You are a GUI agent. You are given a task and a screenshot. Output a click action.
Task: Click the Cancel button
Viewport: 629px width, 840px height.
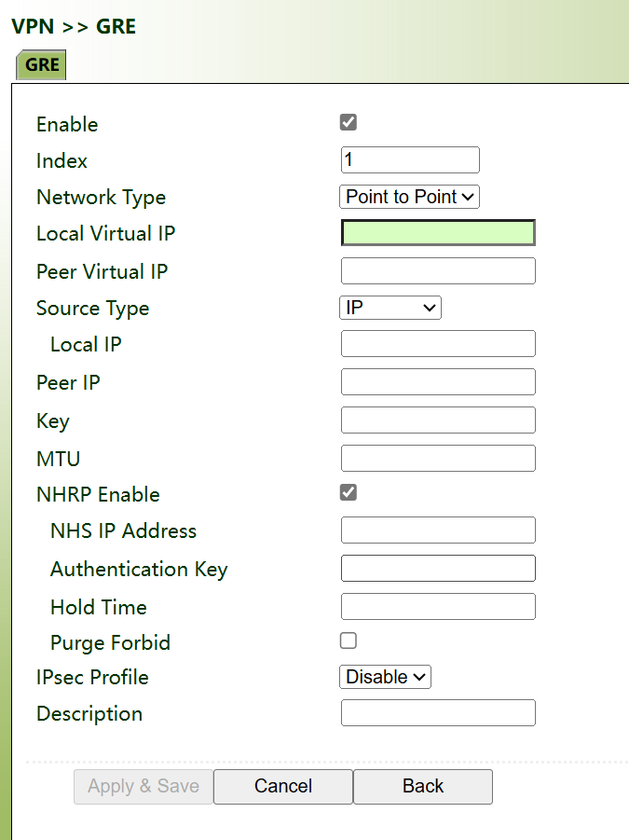pyautogui.click(x=283, y=786)
